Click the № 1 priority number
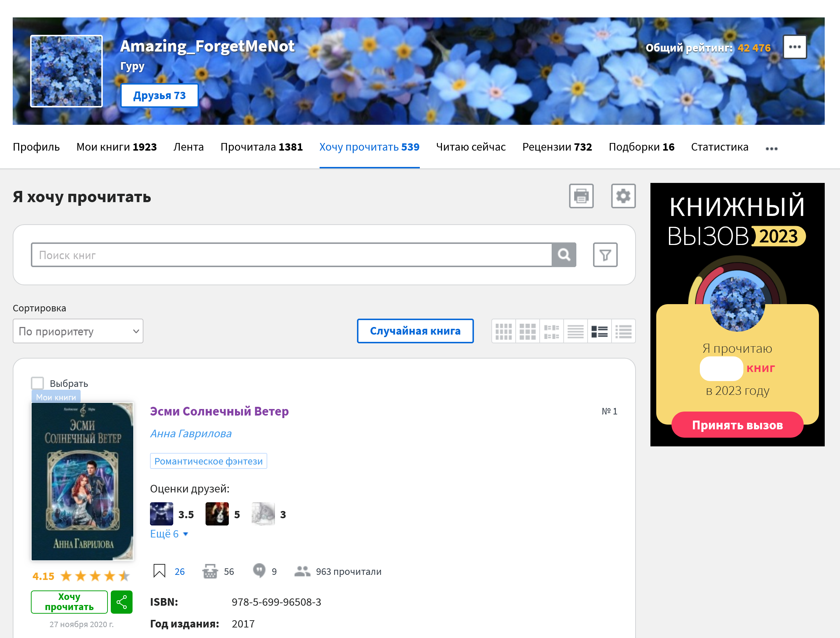This screenshot has width=840, height=638. click(609, 411)
